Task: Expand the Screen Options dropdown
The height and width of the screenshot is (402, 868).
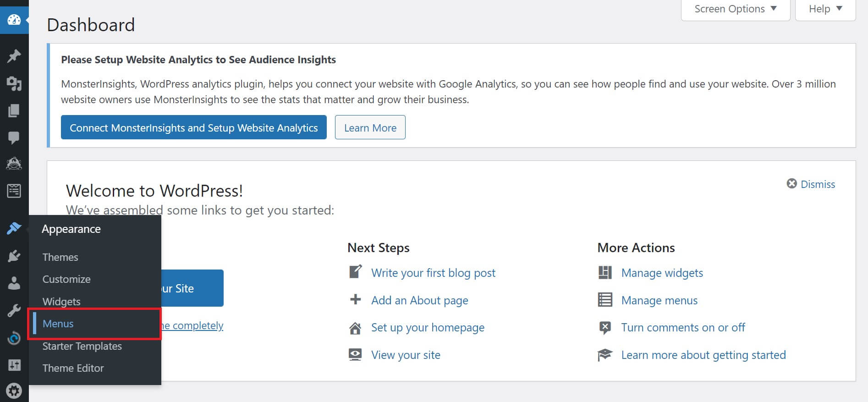Action: point(735,9)
